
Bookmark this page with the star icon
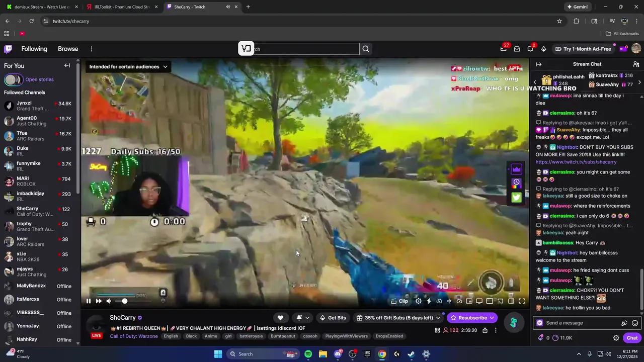pyautogui.click(x=559, y=21)
